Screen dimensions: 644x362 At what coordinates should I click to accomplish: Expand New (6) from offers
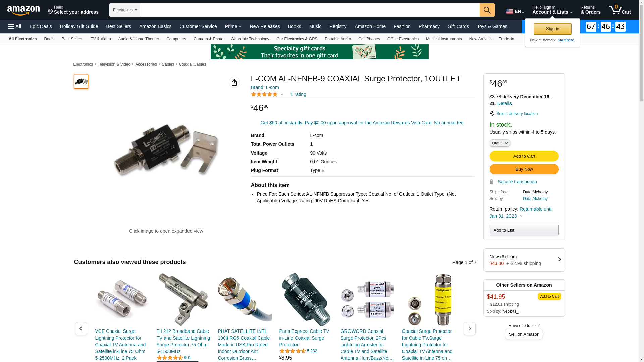pyautogui.click(x=524, y=260)
